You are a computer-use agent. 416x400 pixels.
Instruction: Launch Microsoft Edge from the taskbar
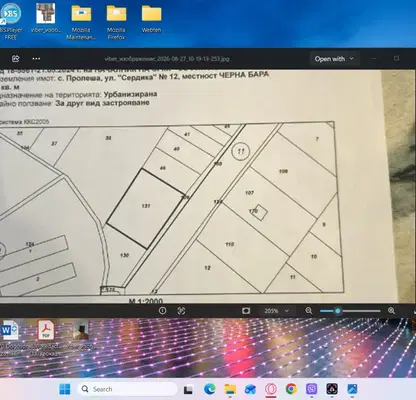tap(210, 389)
